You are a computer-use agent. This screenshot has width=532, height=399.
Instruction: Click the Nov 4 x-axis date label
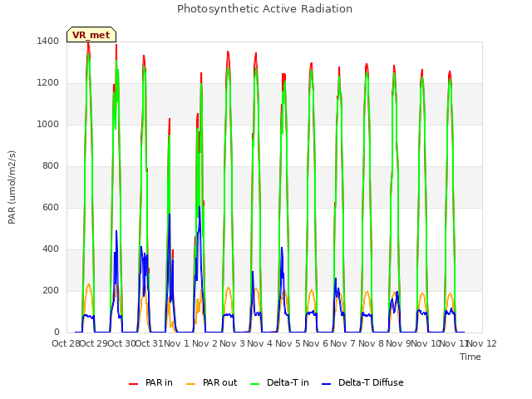tap(260, 343)
